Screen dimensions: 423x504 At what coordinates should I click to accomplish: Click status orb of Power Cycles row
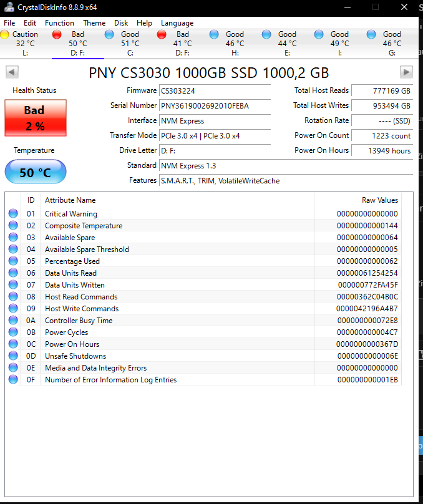coord(13,332)
